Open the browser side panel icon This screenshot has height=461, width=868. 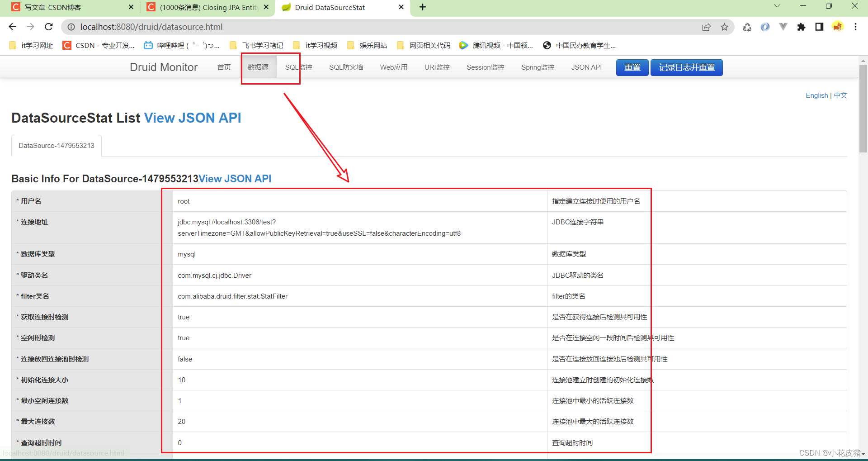click(819, 27)
